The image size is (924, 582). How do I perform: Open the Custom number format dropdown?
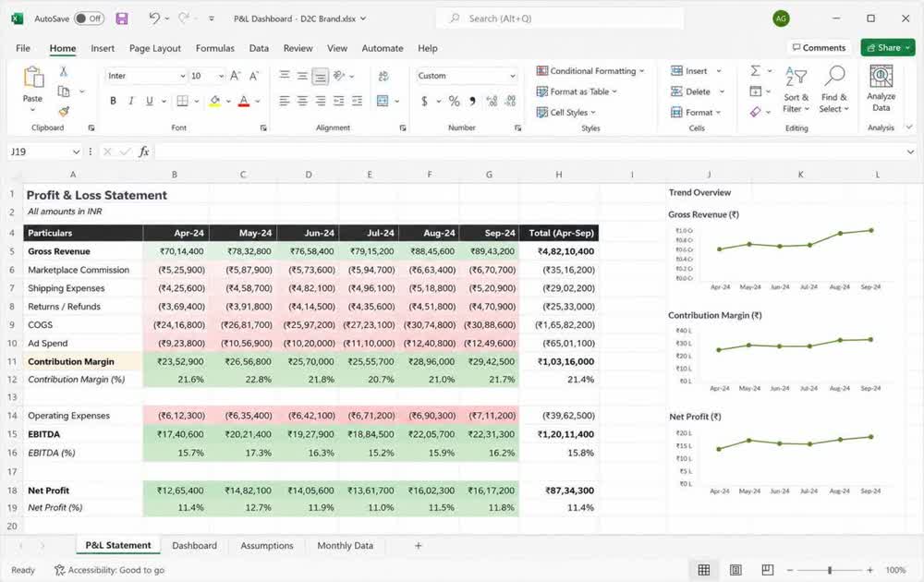pyautogui.click(x=512, y=76)
